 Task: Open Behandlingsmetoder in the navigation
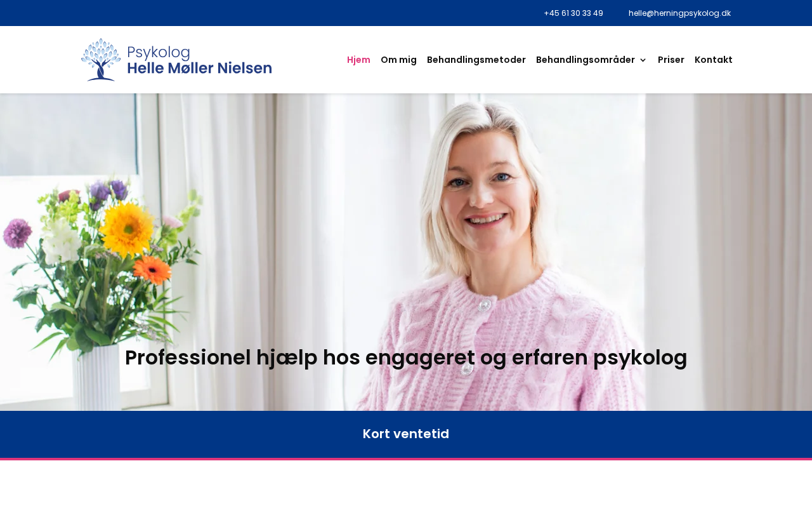(x=476, y=60)
